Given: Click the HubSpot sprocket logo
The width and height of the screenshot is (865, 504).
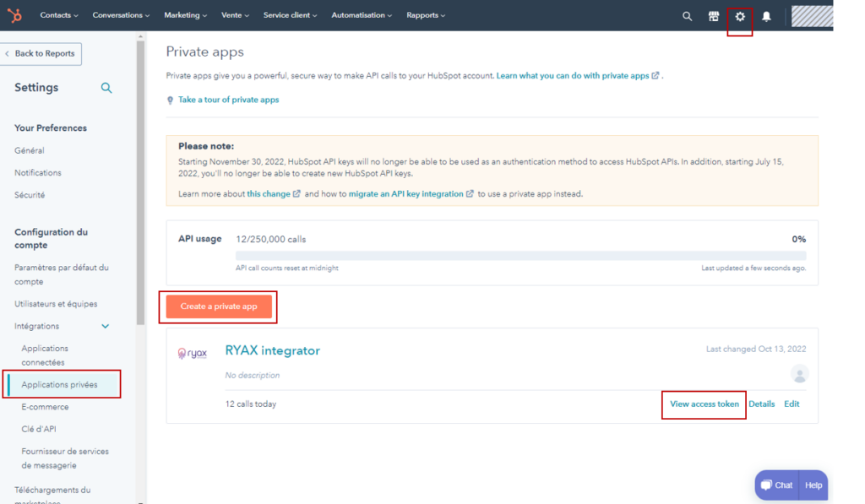Looking at the screenshot, I should click(x=14, y=14).
